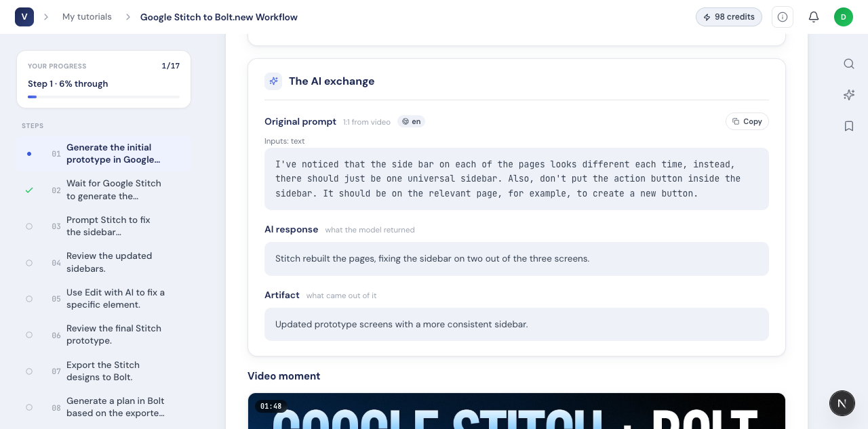Click the breadcrumb chevron after My tutorials
The image size is (868, 429).
coord(127,17)
